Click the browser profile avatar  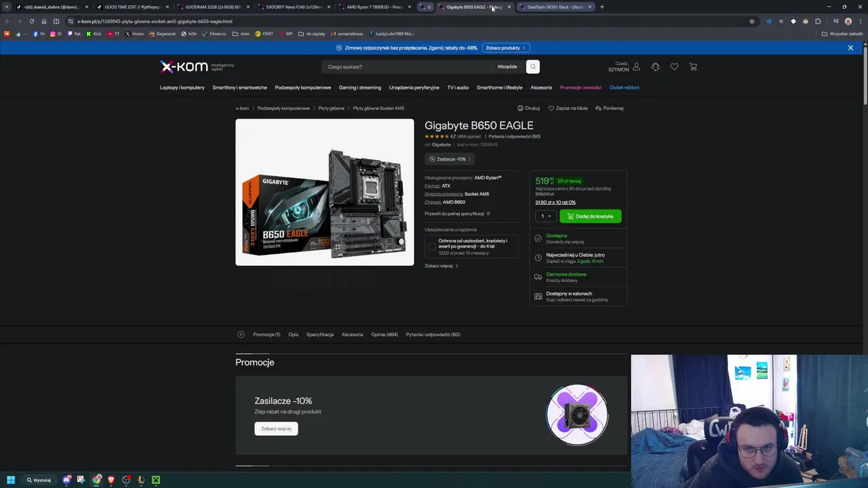tap(848, 21)
